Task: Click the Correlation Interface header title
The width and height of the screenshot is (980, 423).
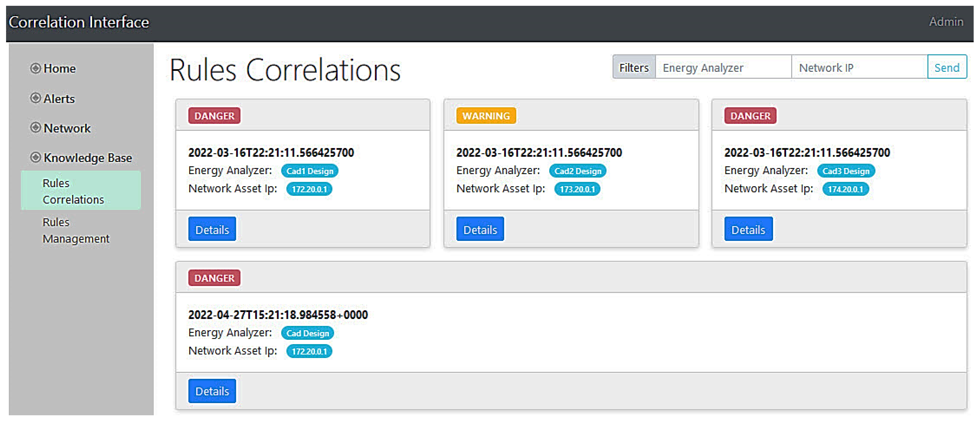Action: pos(79,22)
